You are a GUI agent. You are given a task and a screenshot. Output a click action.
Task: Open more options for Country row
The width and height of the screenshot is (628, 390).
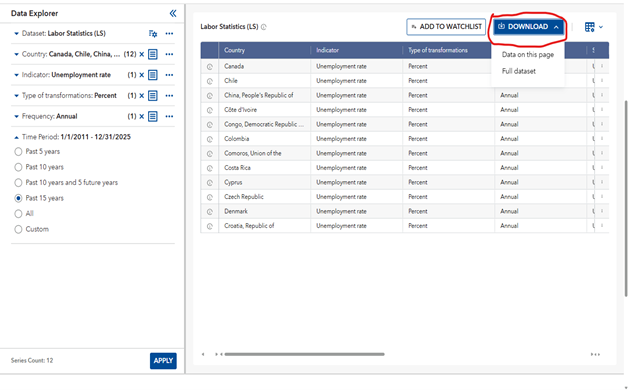pos(169,54)
